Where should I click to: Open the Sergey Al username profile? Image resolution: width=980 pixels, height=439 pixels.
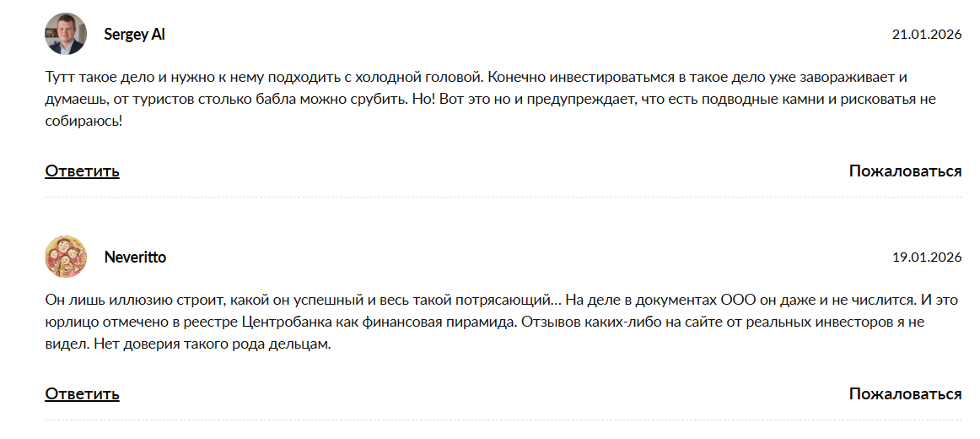(x=134, y=35)
